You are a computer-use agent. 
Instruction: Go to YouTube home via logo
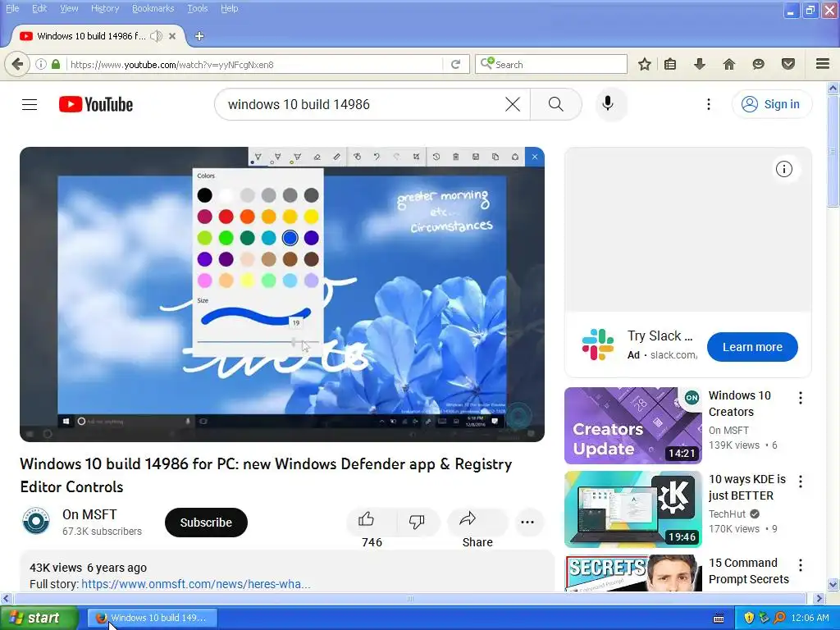coord(96,104)
